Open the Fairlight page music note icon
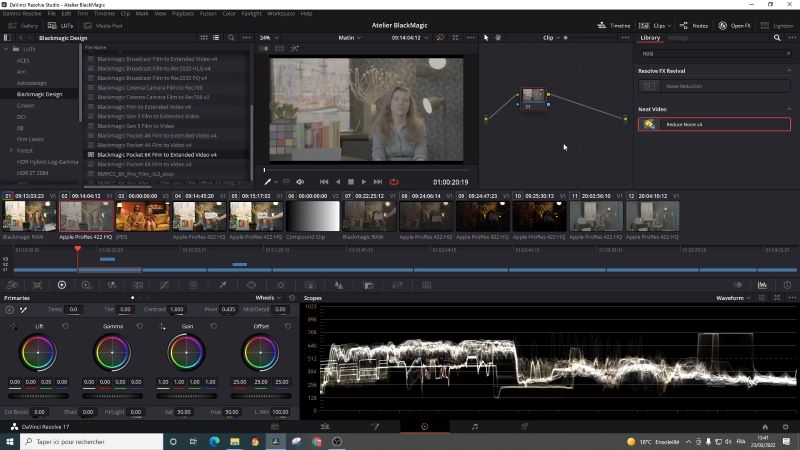This screenshot has width=800, height=450. pos(475,426)
